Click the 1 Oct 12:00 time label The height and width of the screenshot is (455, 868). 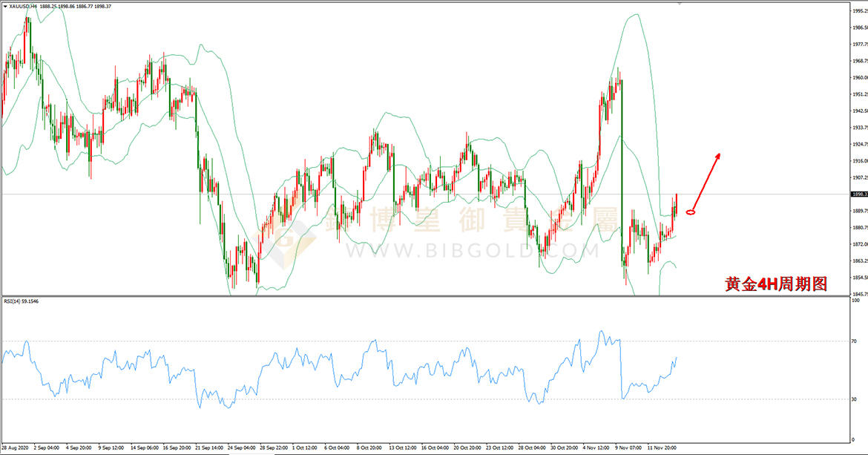coord(305,448)
